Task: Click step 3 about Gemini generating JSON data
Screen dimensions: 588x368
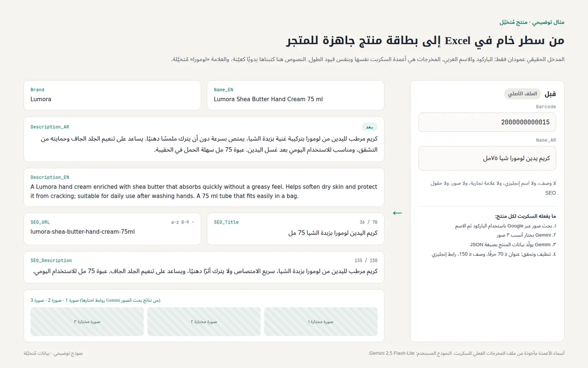Action: [x=513, y=245]
